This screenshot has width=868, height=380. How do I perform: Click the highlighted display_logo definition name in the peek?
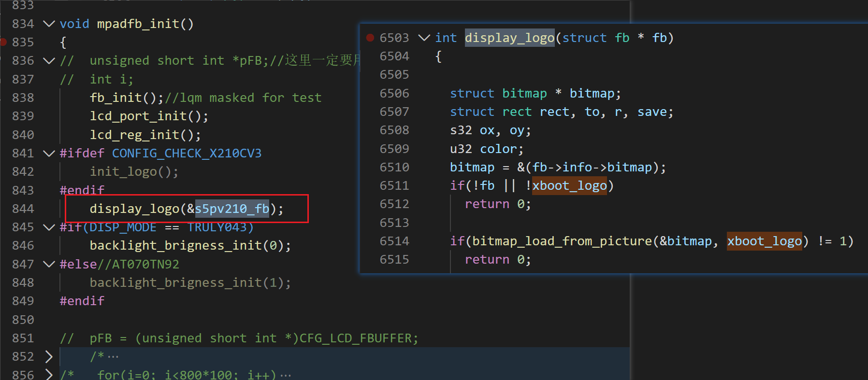[509, 38]
